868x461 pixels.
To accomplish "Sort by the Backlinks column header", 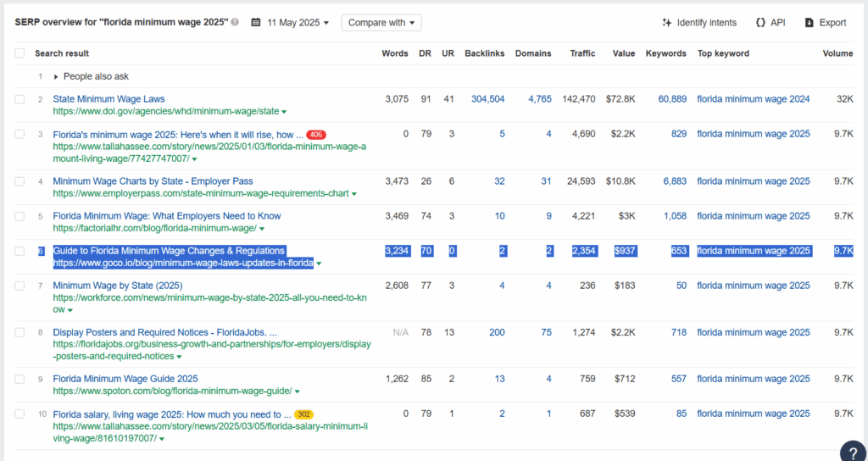I will coord(484,53).
